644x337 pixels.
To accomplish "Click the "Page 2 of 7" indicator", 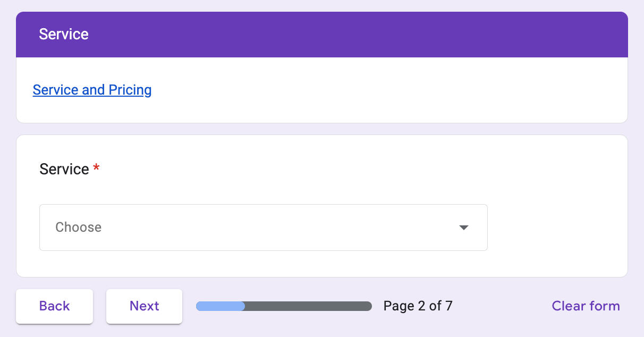I will (x=418, y=306).
